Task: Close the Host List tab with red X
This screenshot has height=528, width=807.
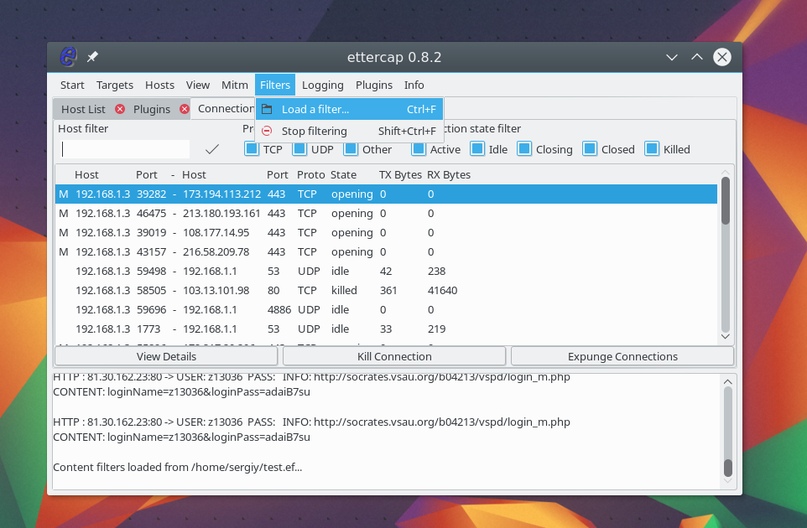Action: pos(120,109)
